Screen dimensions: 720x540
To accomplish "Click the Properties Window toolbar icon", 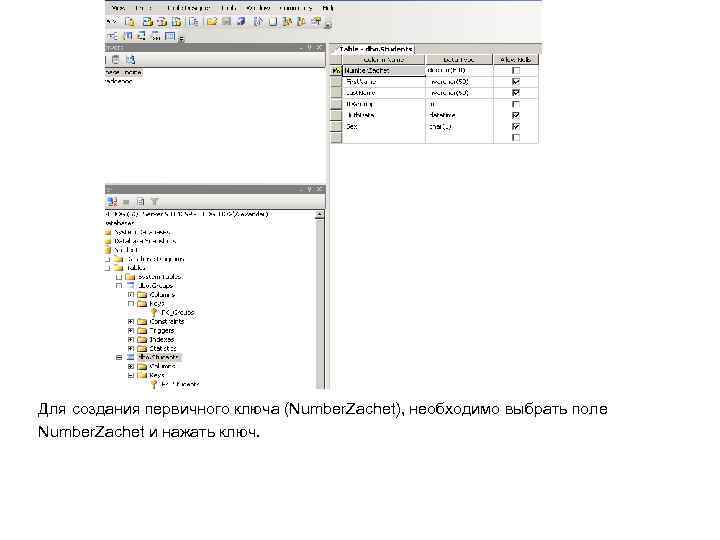I will pos(316,22).
